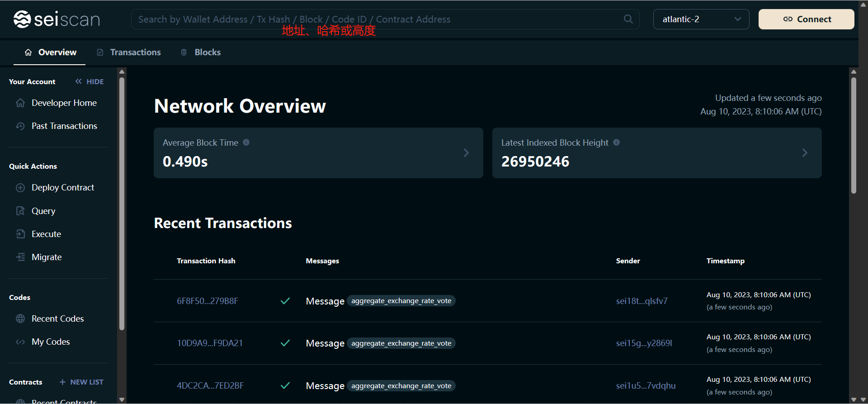868x404 pixels.
Task: Open transaction hash 6F8F50...279B8F
Action: pyautogui.click(x=207, y=301)
